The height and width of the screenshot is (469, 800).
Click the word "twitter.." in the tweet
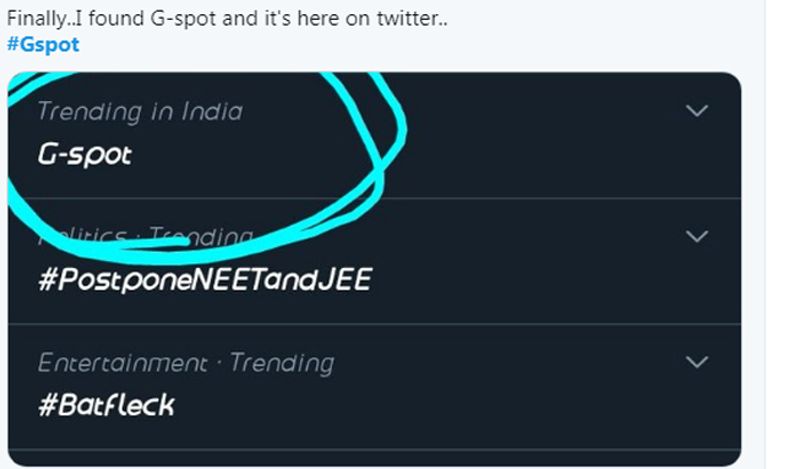point(412,19)
